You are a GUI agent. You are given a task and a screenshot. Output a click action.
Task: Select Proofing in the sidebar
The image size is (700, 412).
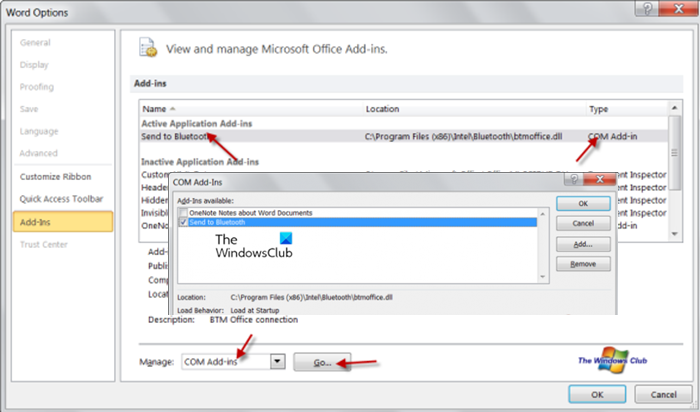(37, 87)
